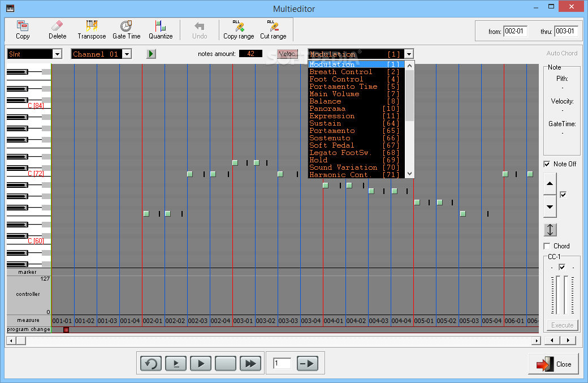
Task: Select Sound Variation [70] entry
Action: coord(356,167)
